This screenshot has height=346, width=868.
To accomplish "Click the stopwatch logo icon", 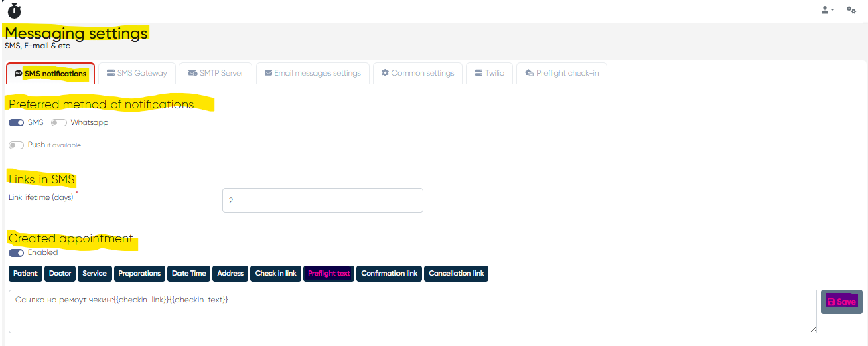I will (14, 11).
